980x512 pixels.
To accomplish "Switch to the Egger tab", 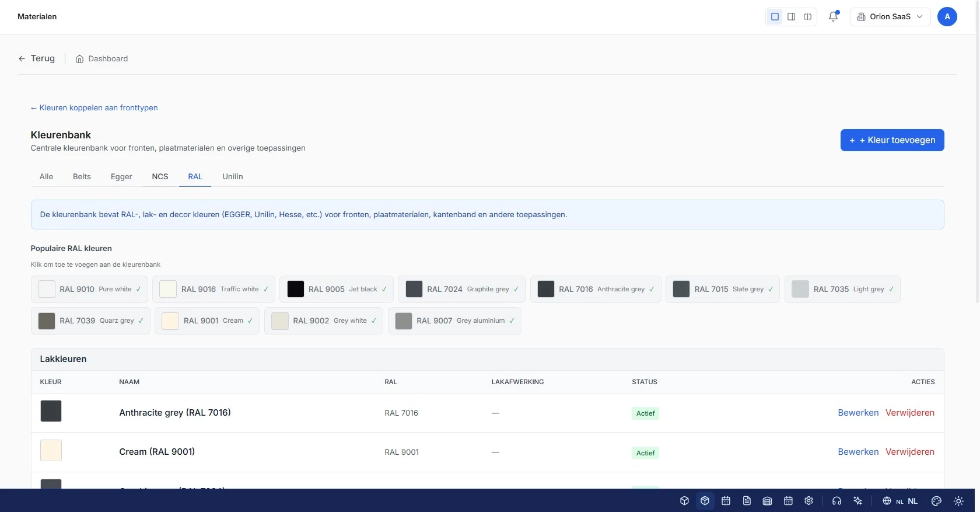I will pos(121,176).
